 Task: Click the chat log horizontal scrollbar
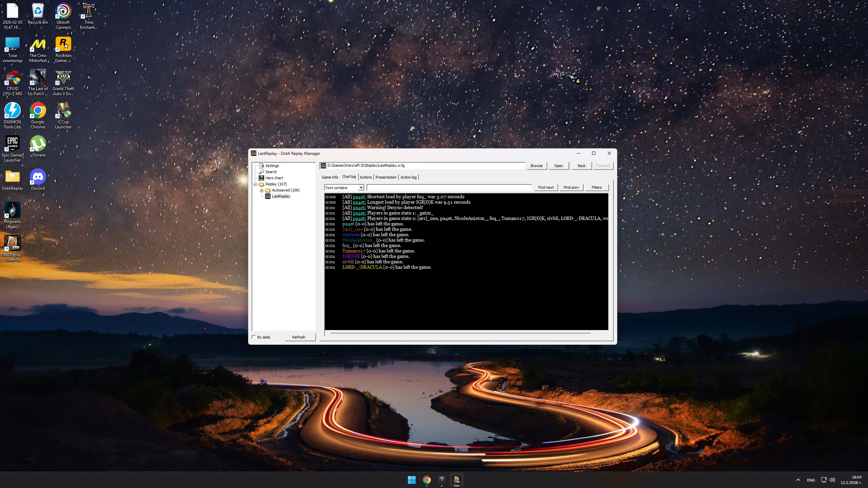point(460,333)
